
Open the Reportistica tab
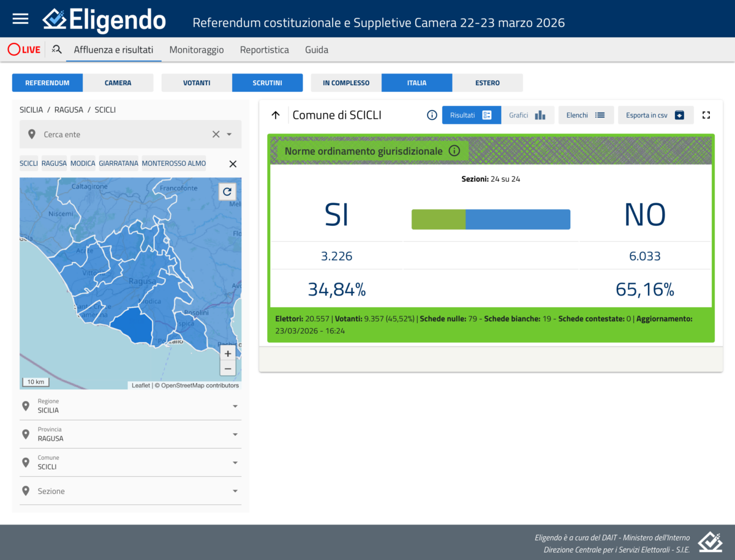pyautogui.click(x=264, y=50)
